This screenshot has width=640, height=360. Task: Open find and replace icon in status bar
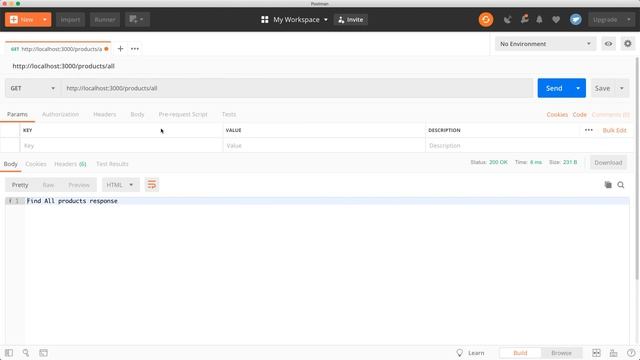(x=26, y=353)
